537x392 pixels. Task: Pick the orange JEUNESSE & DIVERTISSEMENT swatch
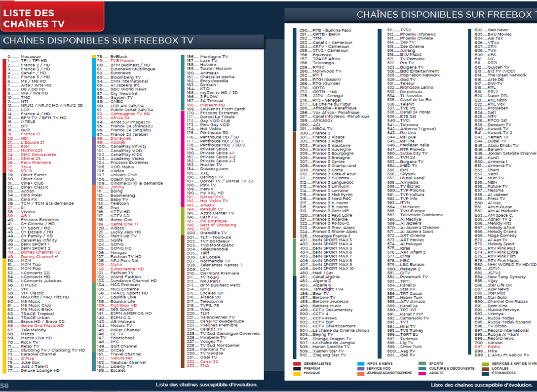coord(361,374)
